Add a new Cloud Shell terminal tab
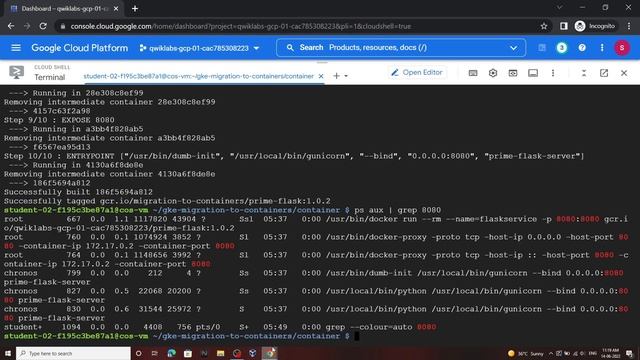Image resolution: width=640 pixels, height=360 pixels. pos(336,76)
